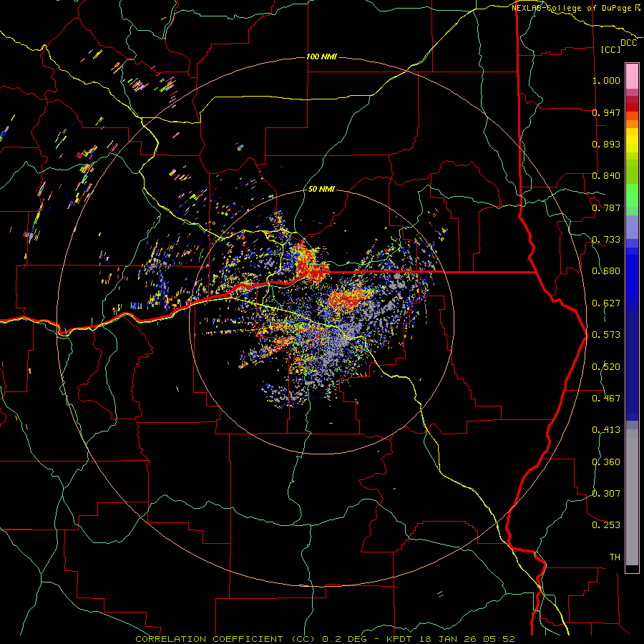Click the TH label near the color bar bottom
The width and height of the screenshot is (644, 644).
click(615, 557)
